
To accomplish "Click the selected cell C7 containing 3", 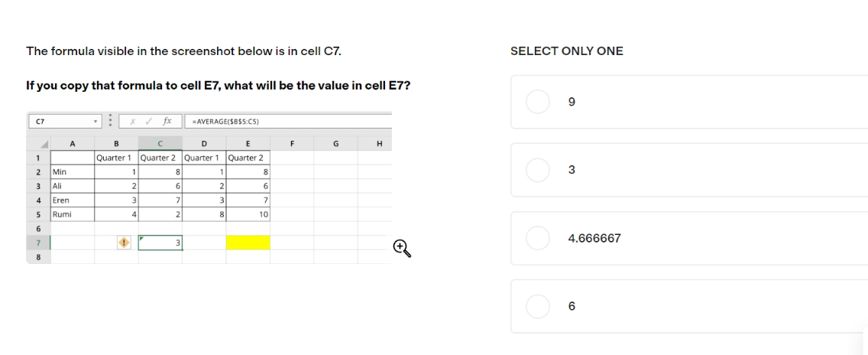I will (160, 243).
